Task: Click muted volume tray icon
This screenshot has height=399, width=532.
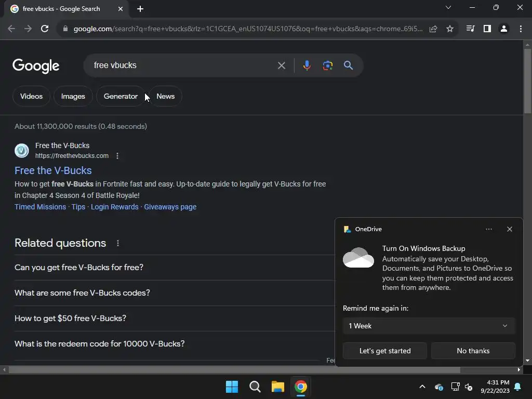Action: pyautogui.click(x=469, y=387)
